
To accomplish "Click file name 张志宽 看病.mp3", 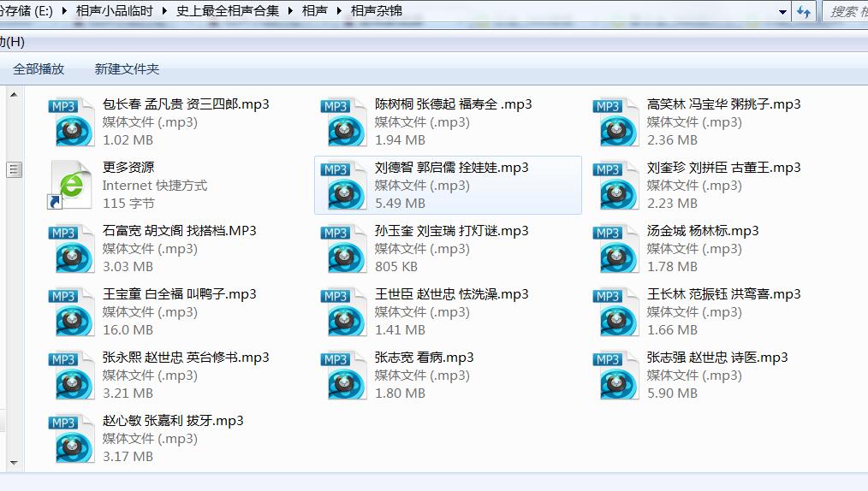I will (x=424, y=358).
